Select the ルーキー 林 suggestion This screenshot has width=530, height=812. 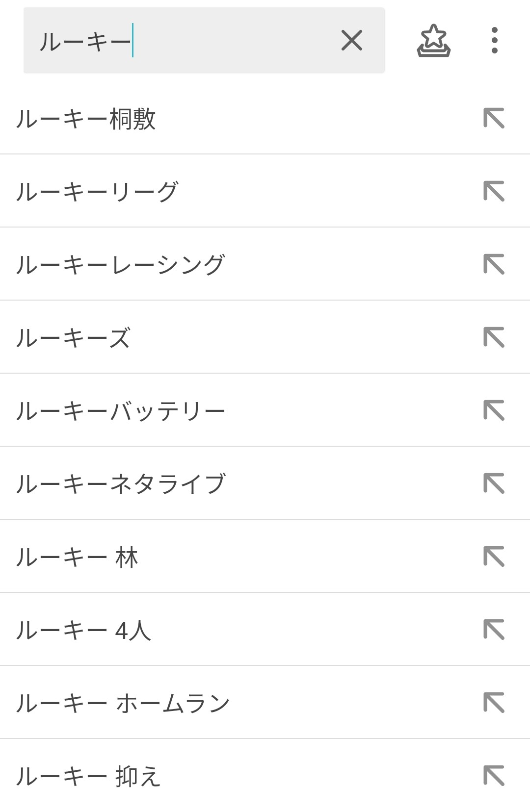[77, 557]
